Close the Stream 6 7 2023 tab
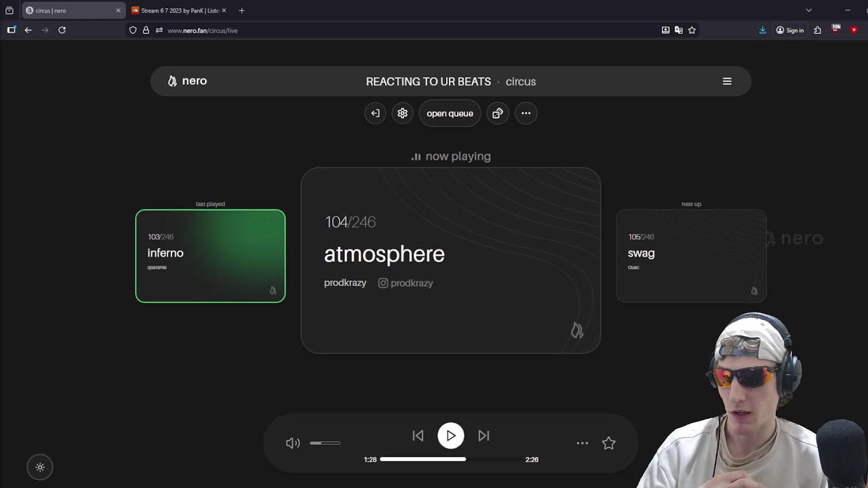Viewport: 868px width, 488px height. coord(224,10)
